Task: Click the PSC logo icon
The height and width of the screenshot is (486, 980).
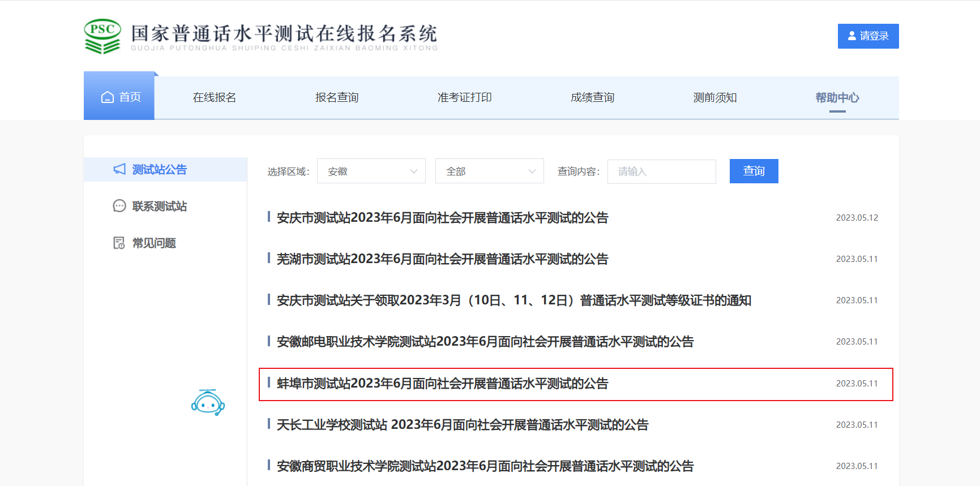Action: [102, 37]
